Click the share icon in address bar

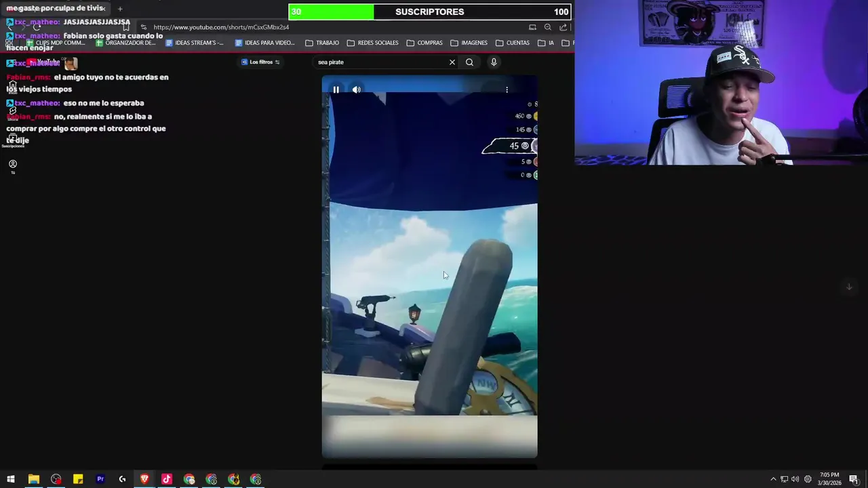563,27
